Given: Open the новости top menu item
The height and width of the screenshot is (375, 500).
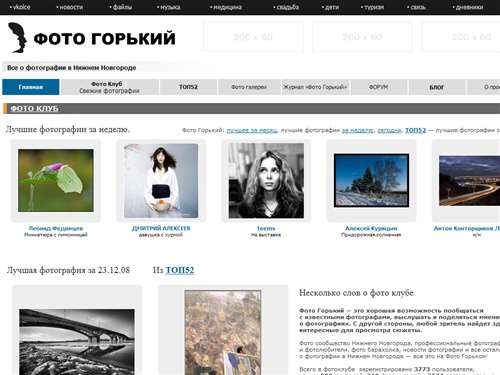Looking at the screenshot, I should click(71, 7).
